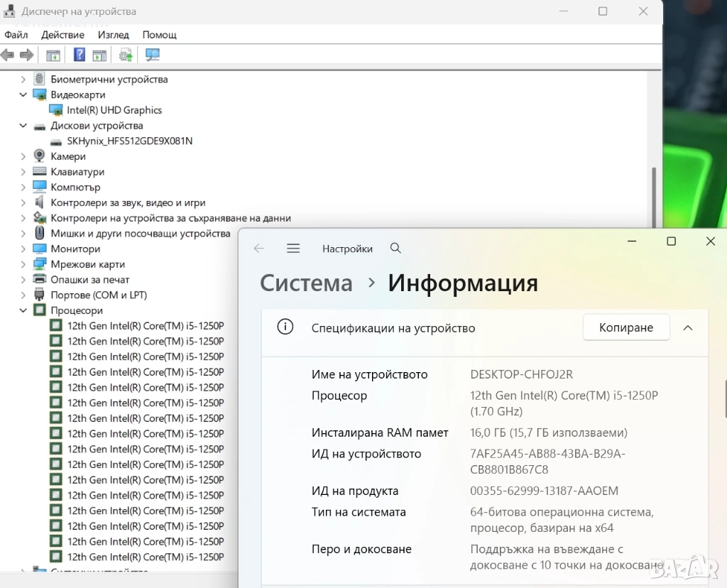Screen dimensions: 727x588
Task: Open the Действие menu
Action: pyautogui.click(x=62, y=35)
